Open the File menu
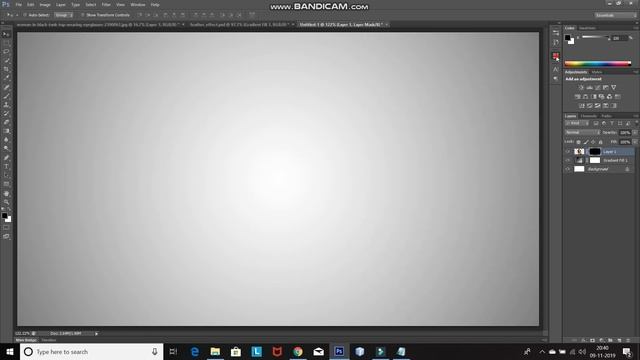Screen dimensions: 640x360 click(19, 4)
